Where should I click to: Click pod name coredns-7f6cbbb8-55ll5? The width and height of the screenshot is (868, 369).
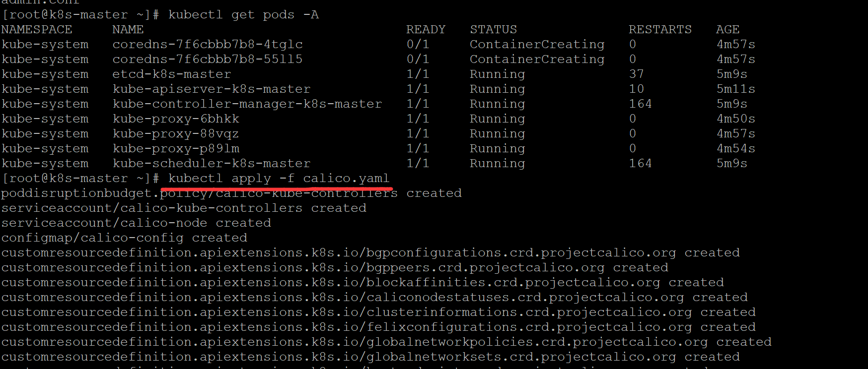(208, 60)
